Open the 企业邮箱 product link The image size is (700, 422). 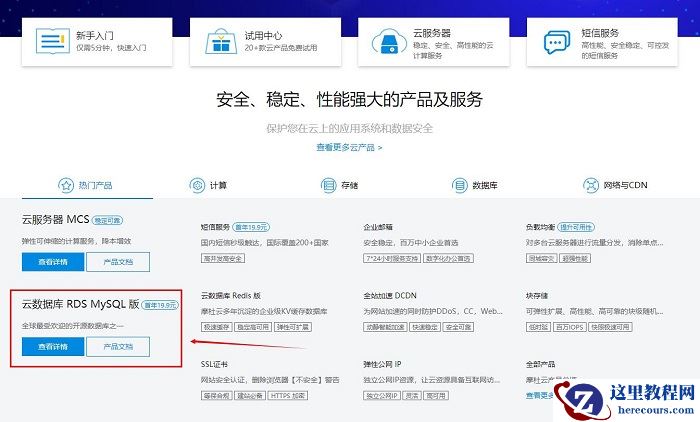coord(378,227)
